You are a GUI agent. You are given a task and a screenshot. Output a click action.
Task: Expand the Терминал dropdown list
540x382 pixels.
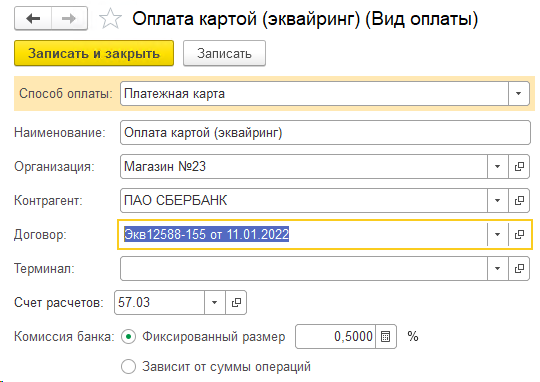coord(498,268)
